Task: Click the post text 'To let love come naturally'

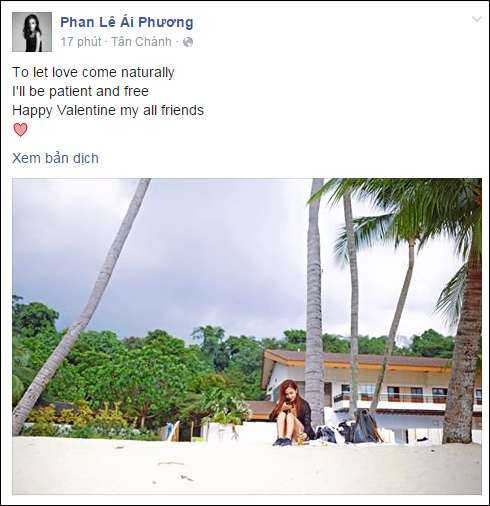Action: (93, 72)
